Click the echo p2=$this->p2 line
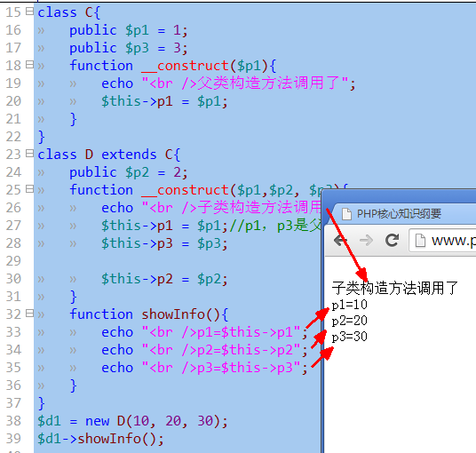 tap(204, 350)
